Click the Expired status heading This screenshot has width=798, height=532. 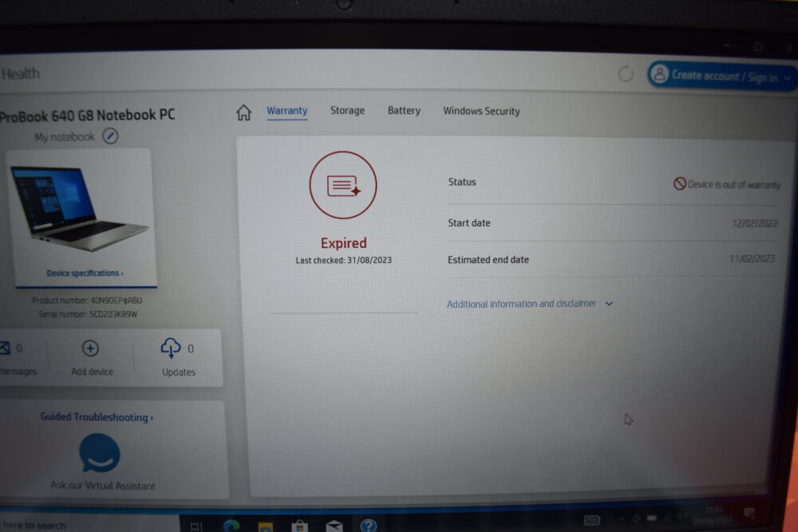pyautogui.click(x=343, y=243)
